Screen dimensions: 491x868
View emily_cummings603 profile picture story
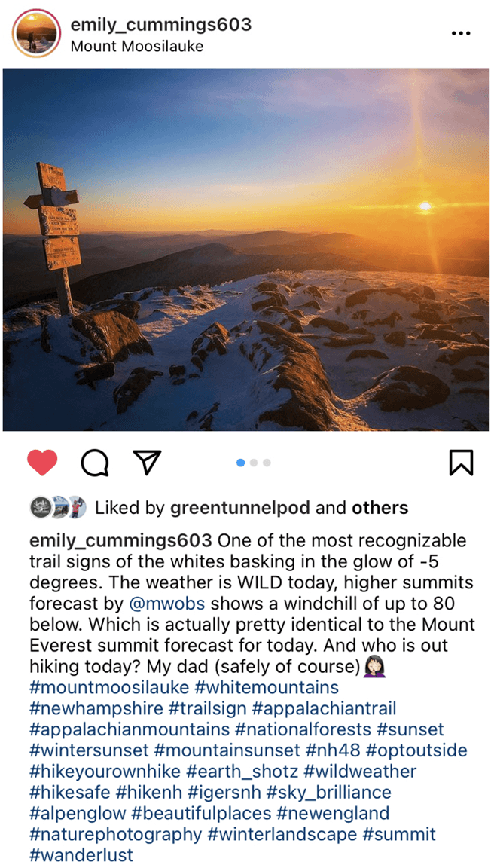click(36, 33)
